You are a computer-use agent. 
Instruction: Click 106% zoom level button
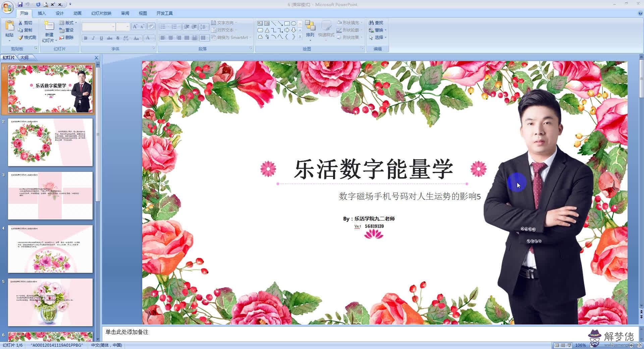click(580, 345)
